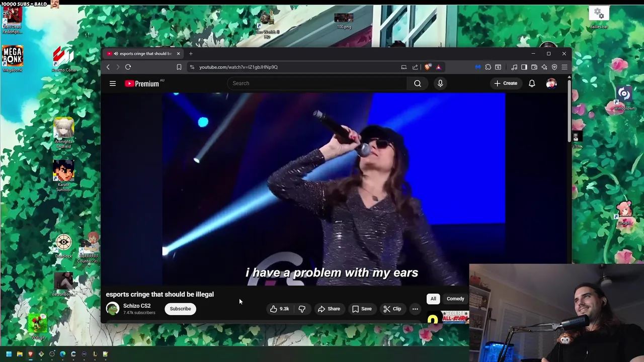Open OBS Studio from taskbar
Image resolution: width=644 pixels, height=362 pixels.
point(52,354)
